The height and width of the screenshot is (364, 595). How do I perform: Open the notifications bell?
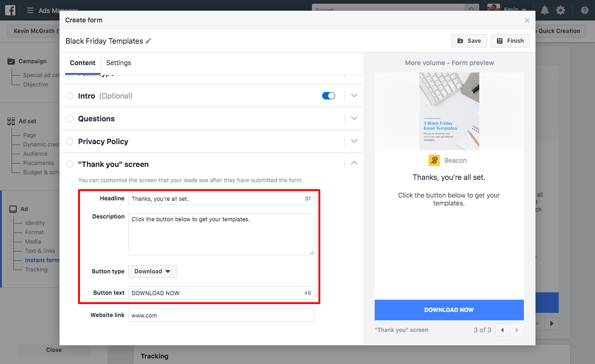[x=545, y=10]
